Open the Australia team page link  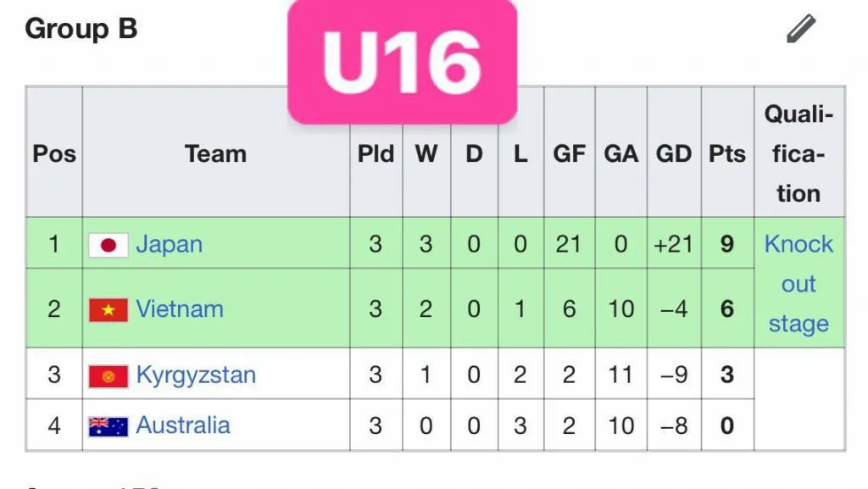click(184, 425)
